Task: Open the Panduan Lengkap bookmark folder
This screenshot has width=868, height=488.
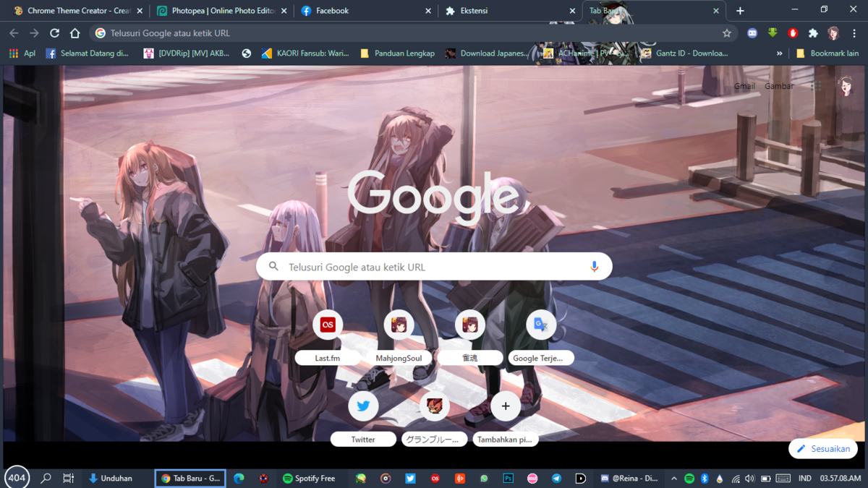Action: (x=397, y=53)
